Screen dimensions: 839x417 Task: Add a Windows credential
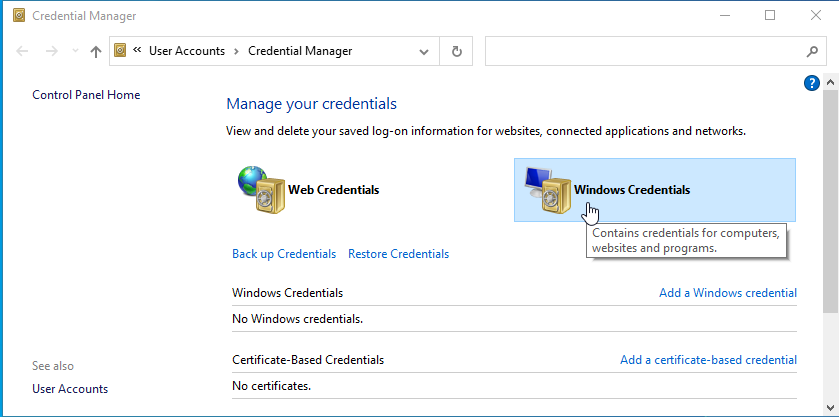(728, 293)
